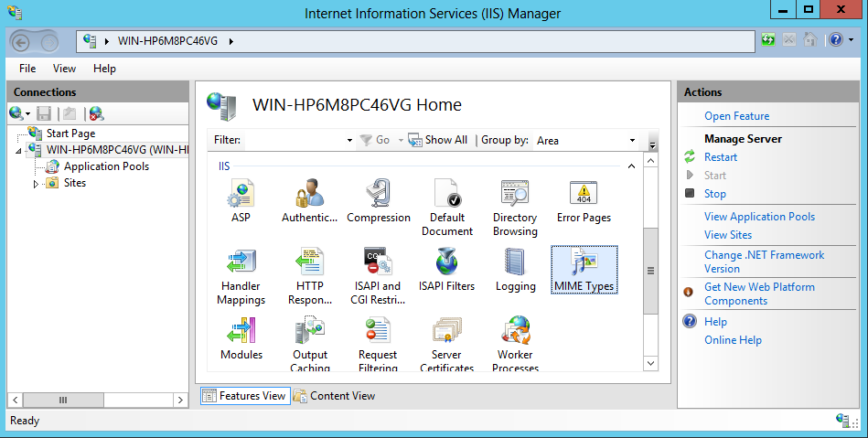
Task: Open HTTP Response Headers feature
Action: pyautogui.click(x=309, y=276)
